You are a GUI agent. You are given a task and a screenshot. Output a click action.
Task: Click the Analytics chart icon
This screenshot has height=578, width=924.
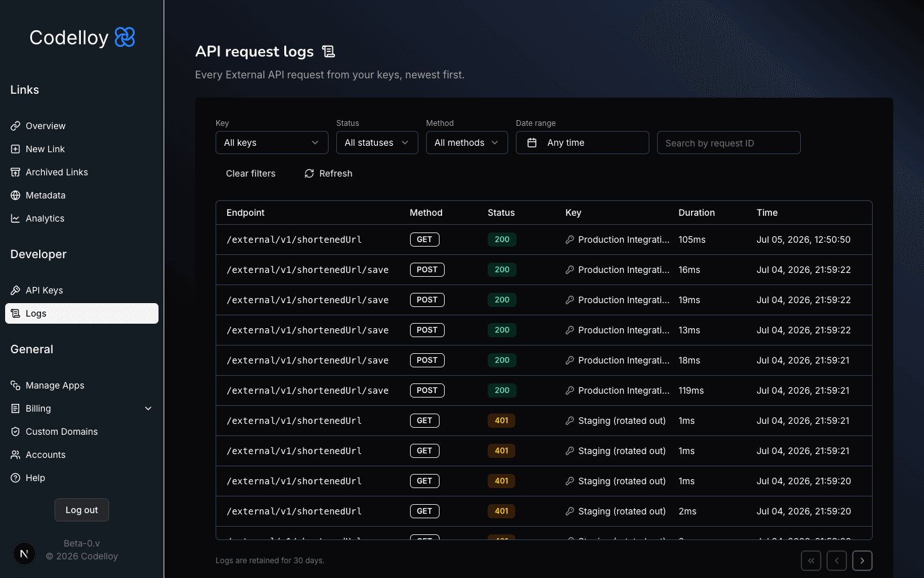tap(15, 218)
